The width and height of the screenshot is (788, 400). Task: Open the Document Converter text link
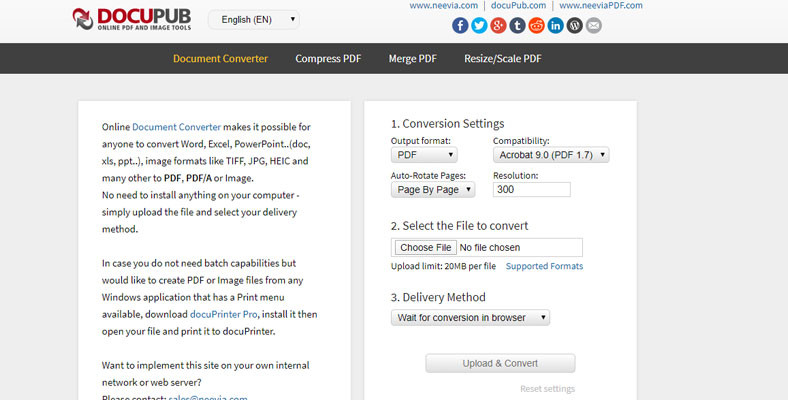176,127
